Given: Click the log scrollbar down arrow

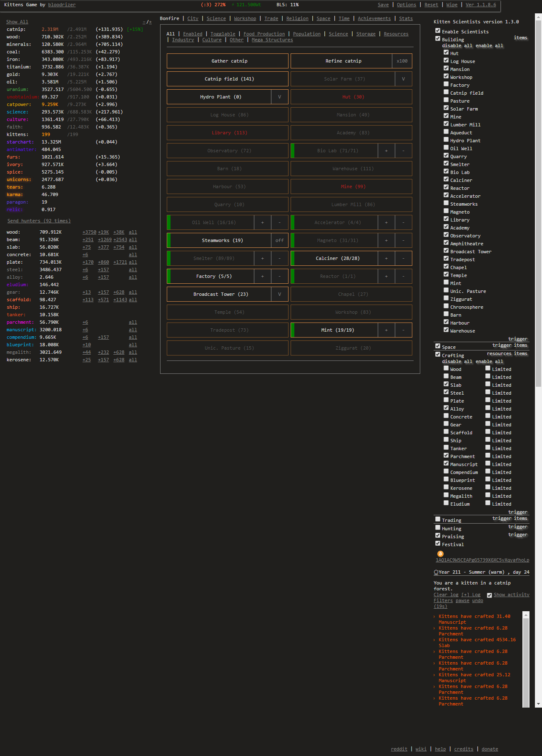Looking at the screenshot, I should click(x=526, y=704).
